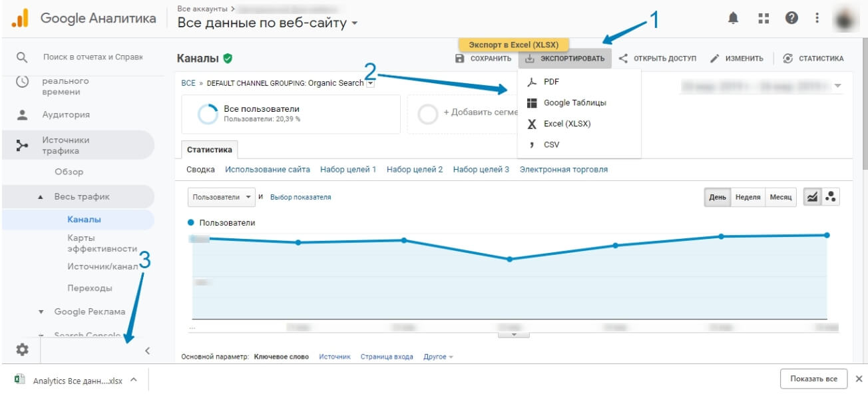This screenshot has height=394, width=868.
Task: Open Organic Search breadcrumb dropdown arrow
Action: (371, 83)
